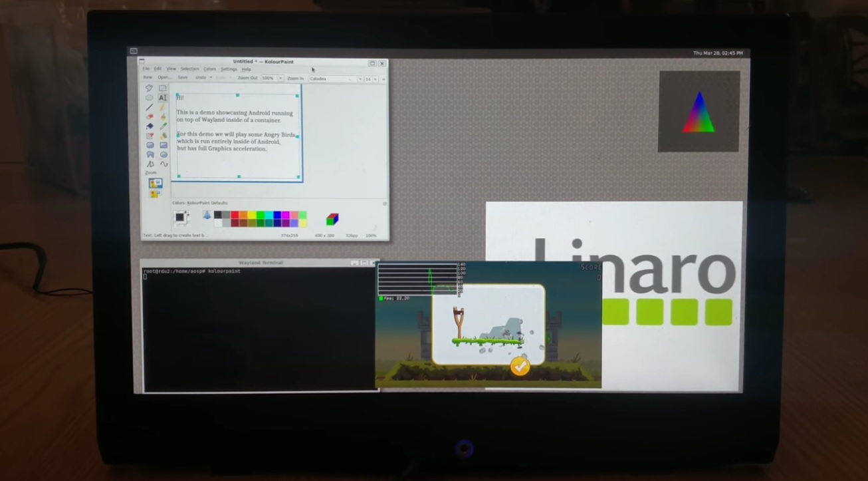This screenshot has height=481, width=868.
Task: Select the Rectangular Selection tool
Action: (x=163, y=88)
